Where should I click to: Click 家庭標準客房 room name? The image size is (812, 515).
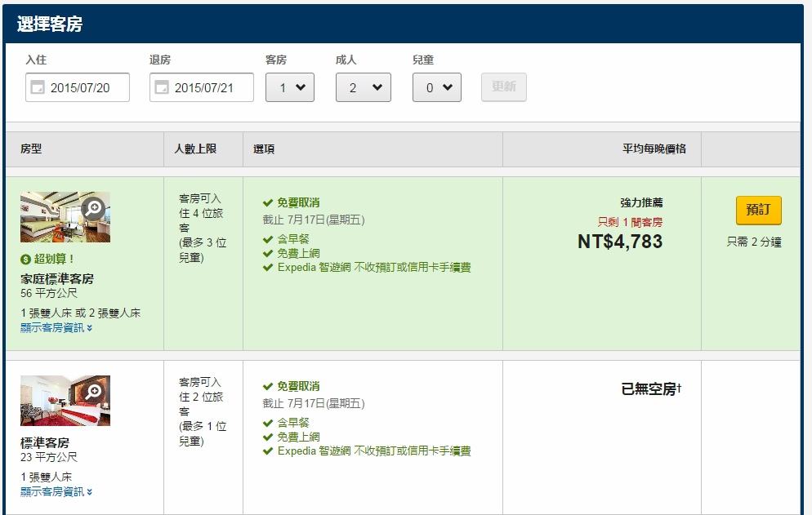coord(57,278)
